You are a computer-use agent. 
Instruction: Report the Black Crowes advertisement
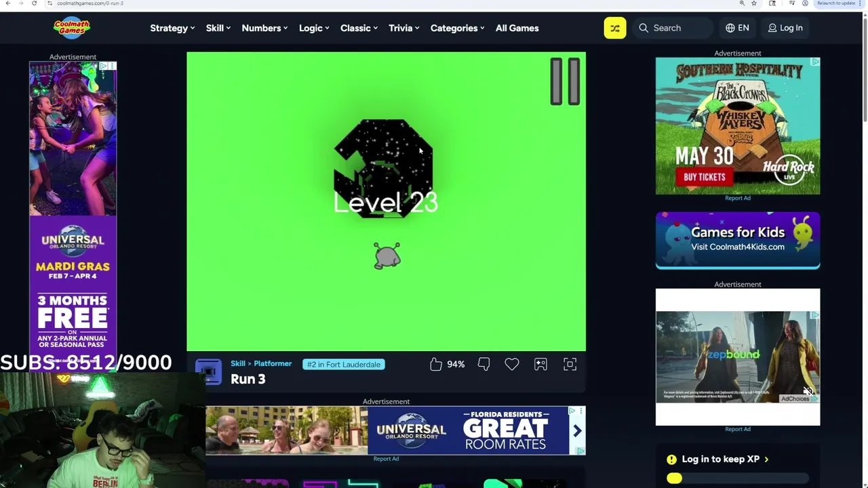coord(738,198)
